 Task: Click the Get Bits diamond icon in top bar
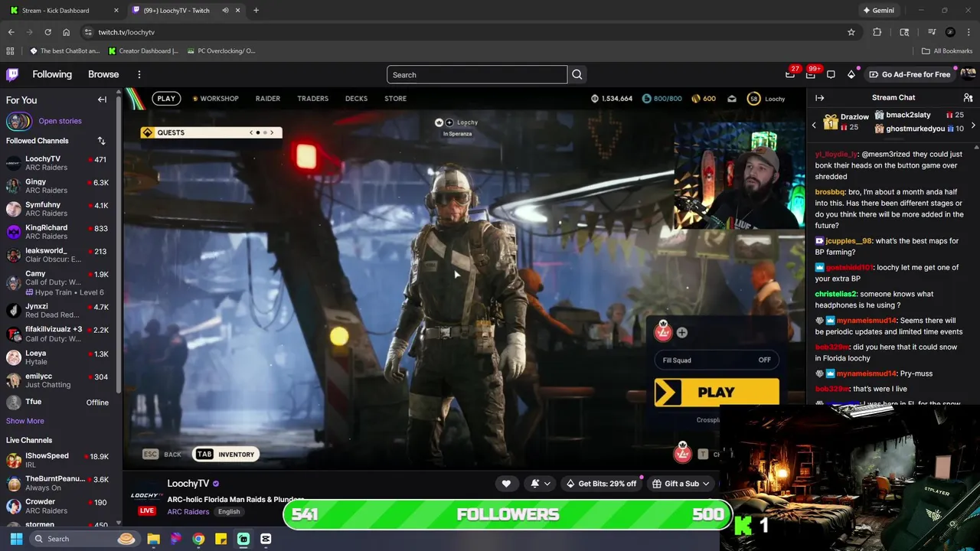pyautogui.click(x=851, y=74)
